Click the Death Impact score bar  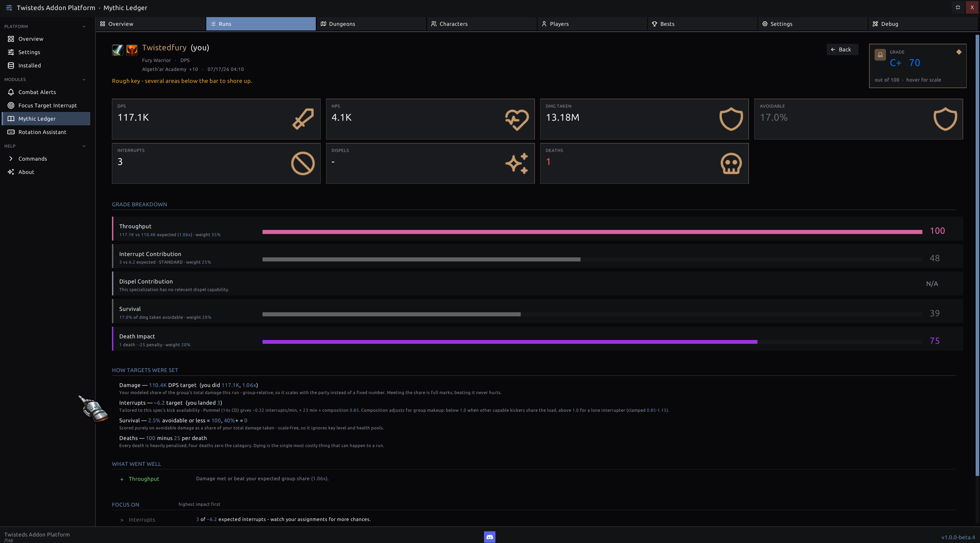click(592, 342)
